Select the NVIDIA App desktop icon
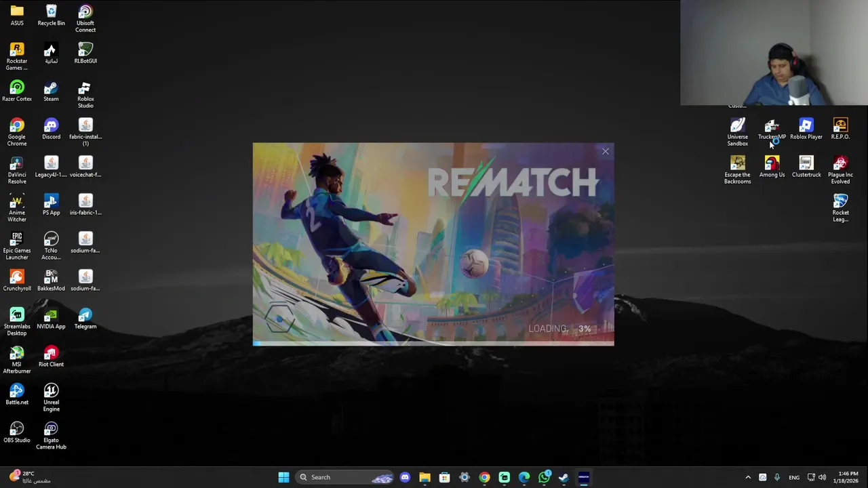 point(51,319)
